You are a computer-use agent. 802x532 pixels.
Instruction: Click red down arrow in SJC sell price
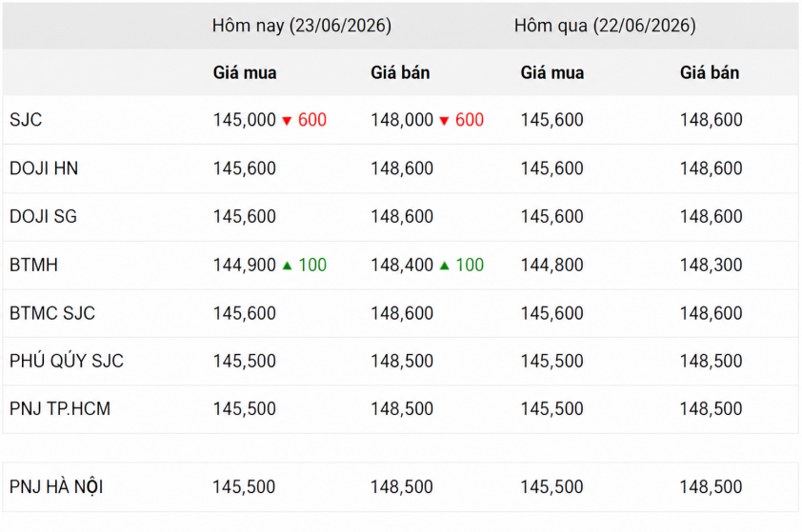444,121
